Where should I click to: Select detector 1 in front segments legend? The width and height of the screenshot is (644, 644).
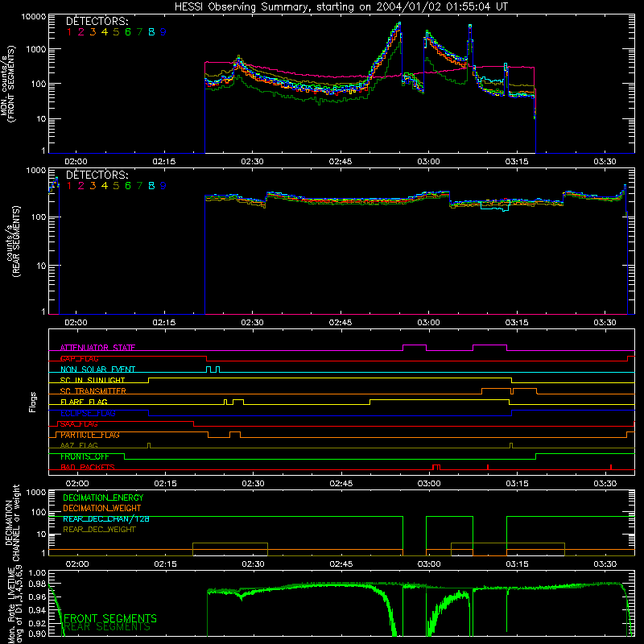(69, 31)
